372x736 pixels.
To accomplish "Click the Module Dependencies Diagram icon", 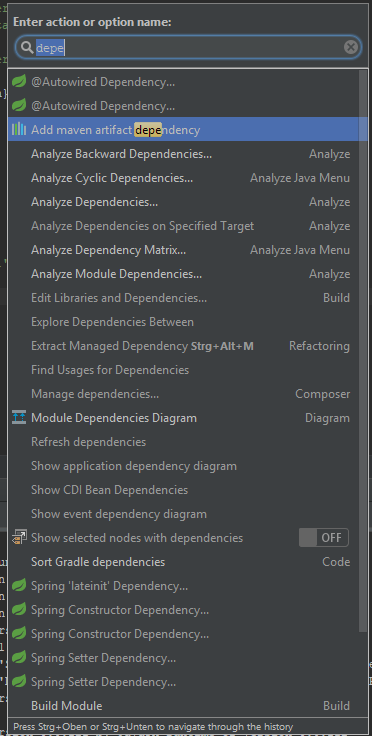I will point(19,418).
